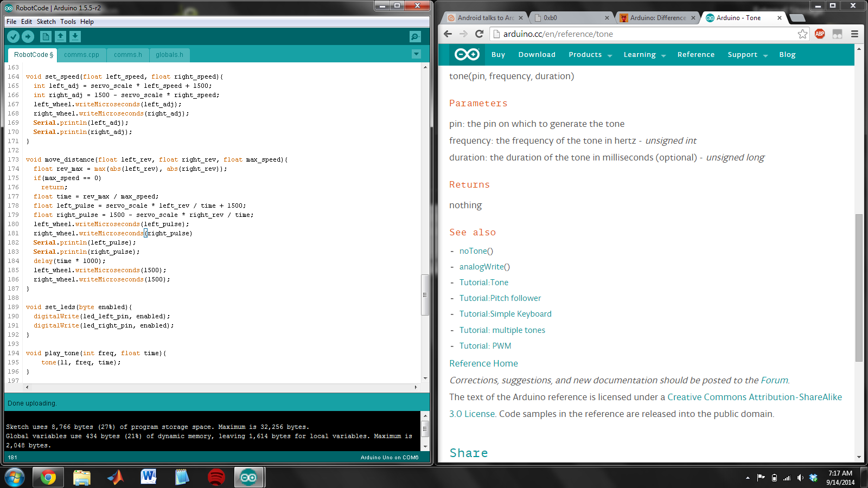
Task: Save the sketch with the down-arrow icon
Action: coord(75,36)
